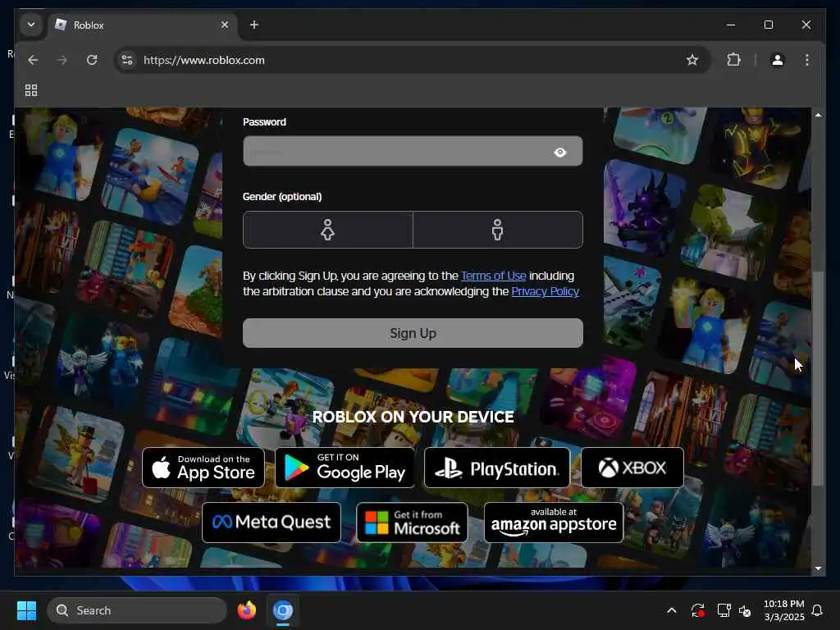
Task: Open Firefox from the taskbar
Action: tap(246, 610)
